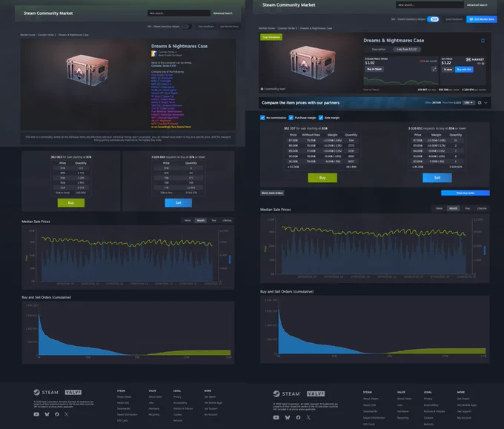
Task: Open Counter-Strike 2 breadcrumb on right page
Action: click(288, 28)
